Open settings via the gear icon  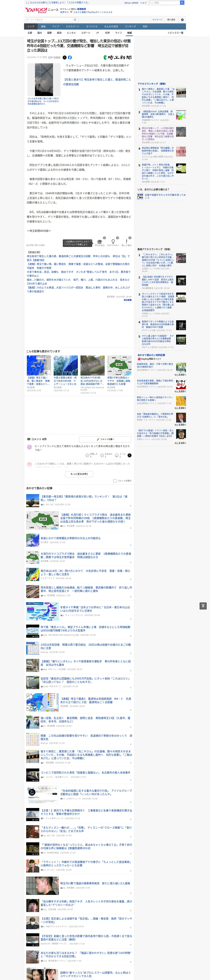(182, 20)
